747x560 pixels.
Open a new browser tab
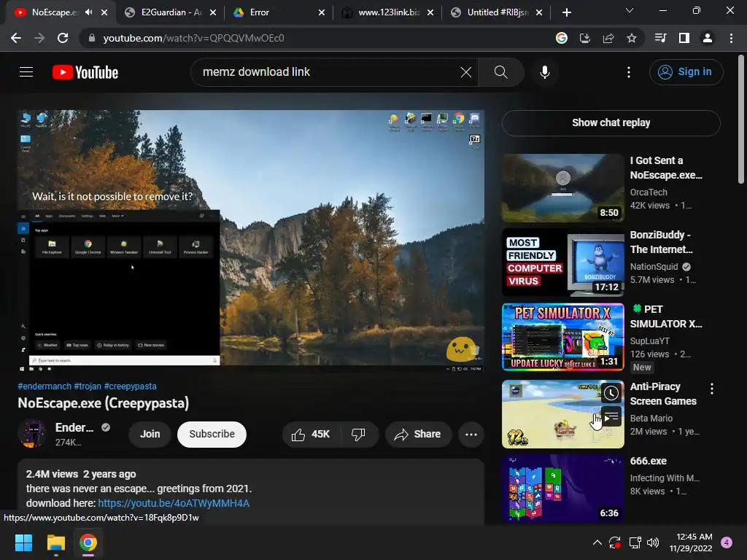[x=566, y=12]
